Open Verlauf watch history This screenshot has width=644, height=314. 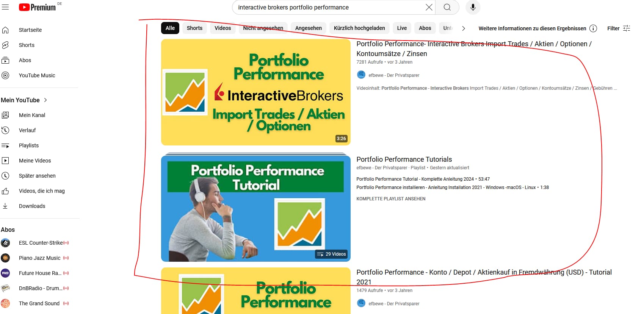[27, 130]
